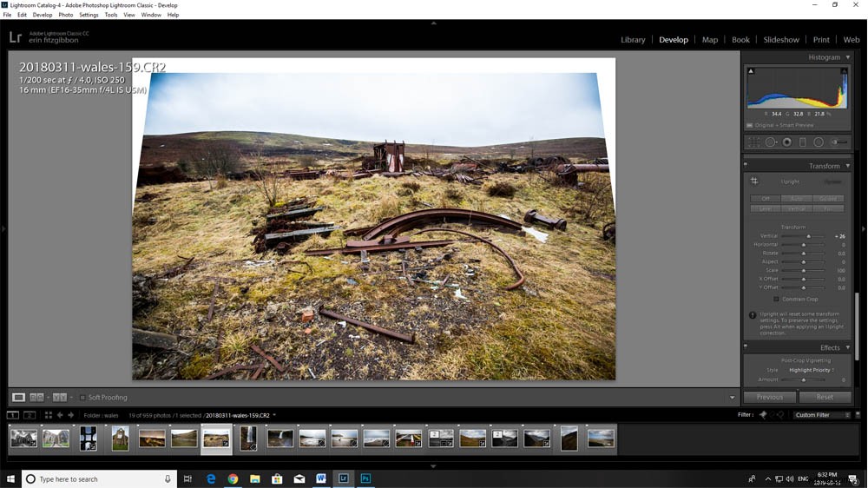The width and height of the screenshot is (868, 488).
Task: Open File Explorer from taskbar
Action: (x=254, y=478)
